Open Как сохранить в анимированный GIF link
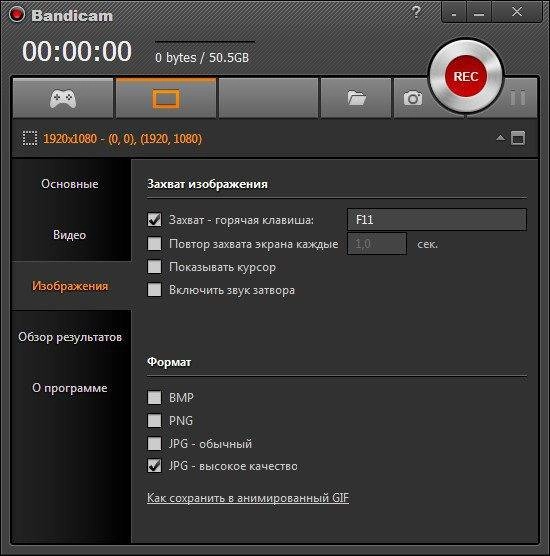550x556 pixels. click(248, 498)
